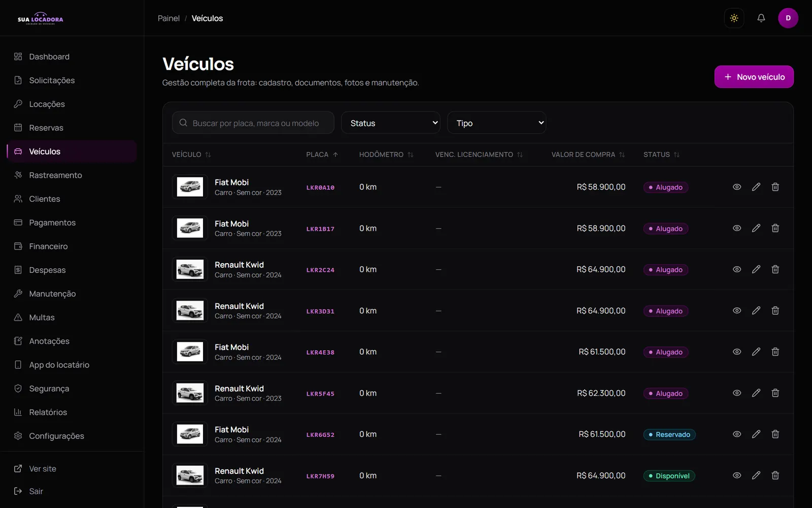The width and height of the screenshot is (812, 508).
Task: Log out using Sair
Action: (72, 491)
